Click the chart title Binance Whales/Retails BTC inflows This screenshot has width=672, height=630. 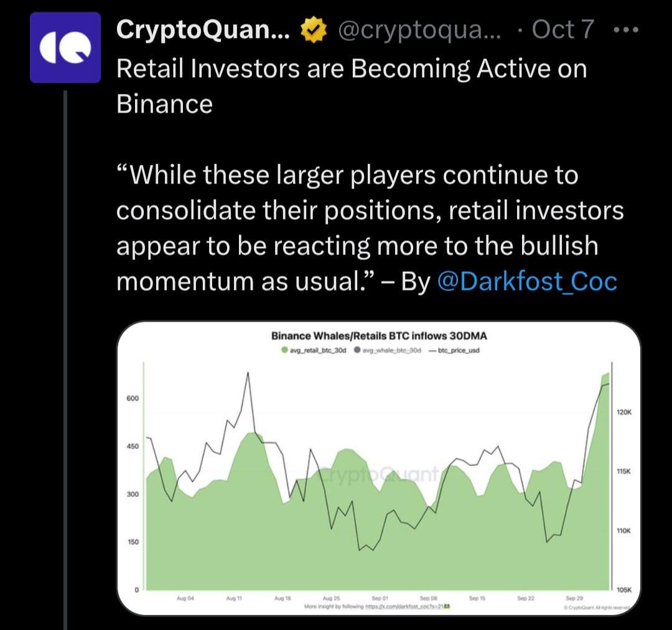tap(379, 336)
